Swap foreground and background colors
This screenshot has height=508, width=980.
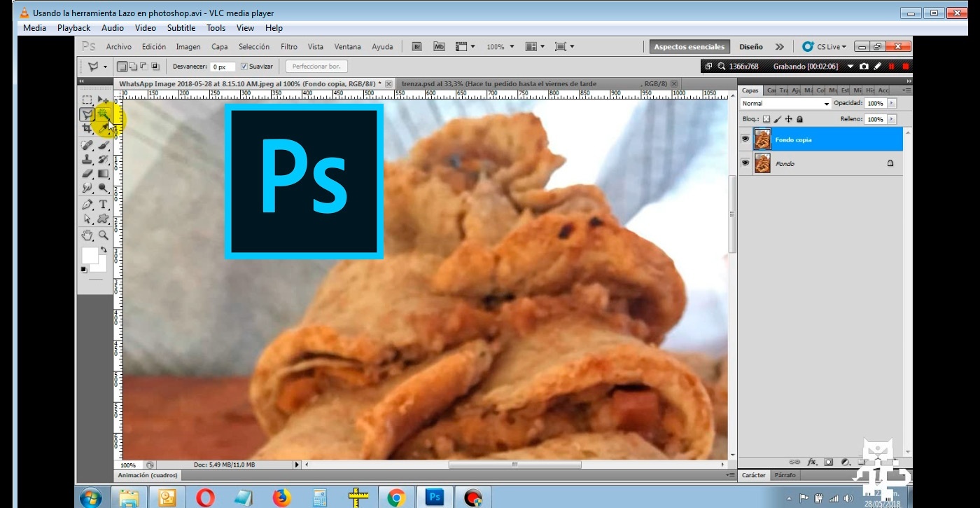click(103, 249)
